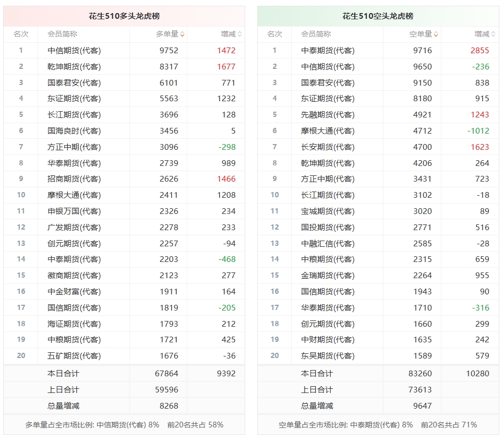
Task: Click 国海良时(代客) row name
Action: [74, 131]
